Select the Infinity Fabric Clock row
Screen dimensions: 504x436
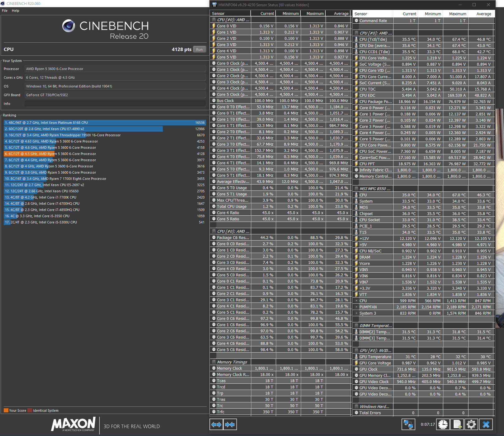(x=423, y=170)
